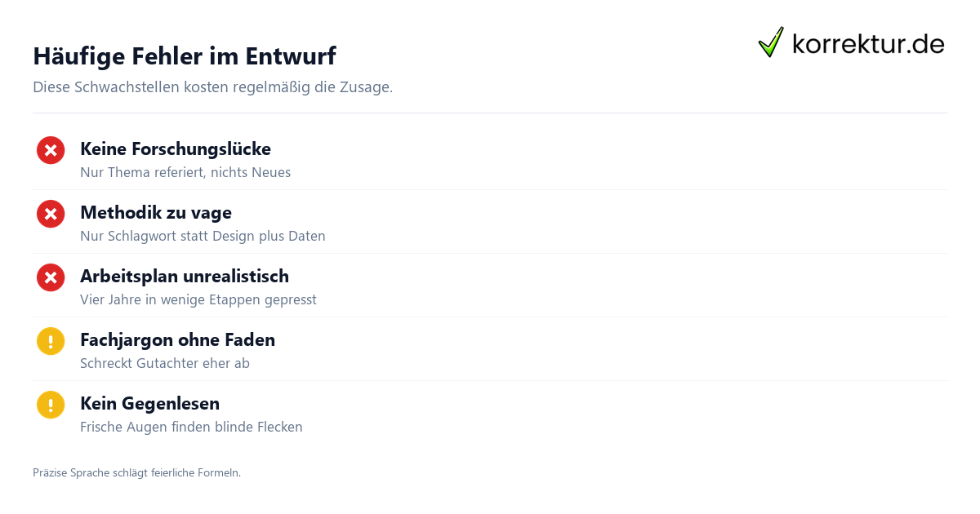Image resolution: width=980 pixels, height=514 pixels.
Task: Click the text Schreckt Gutachter eher ab
Action: tap(165, 364)
